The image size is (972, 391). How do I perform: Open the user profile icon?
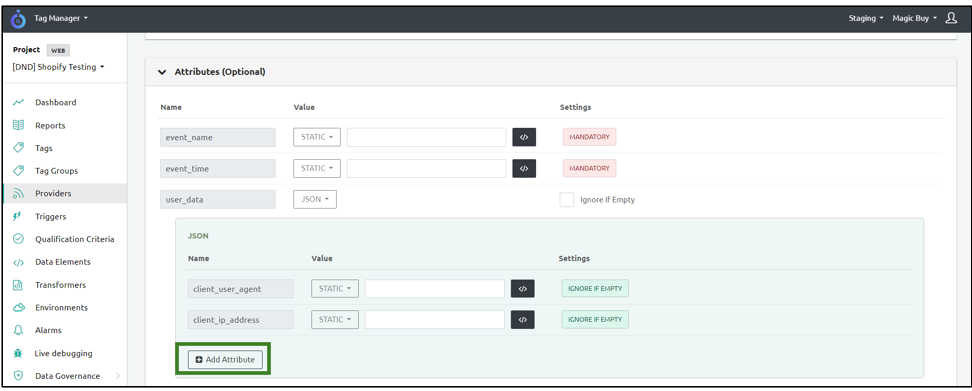point(951,19)
